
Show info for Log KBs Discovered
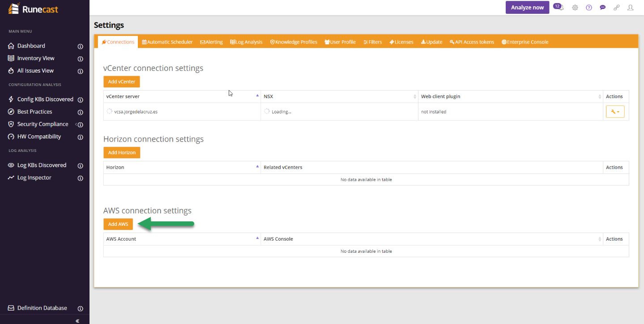click(x=81, y=166)
